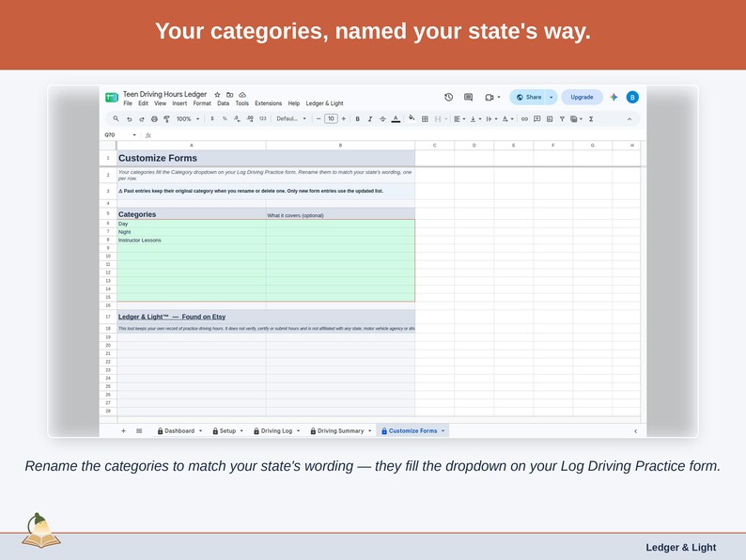The image size is (746, 560).
Task: Format as percent icon
Action: pos(225,119)
